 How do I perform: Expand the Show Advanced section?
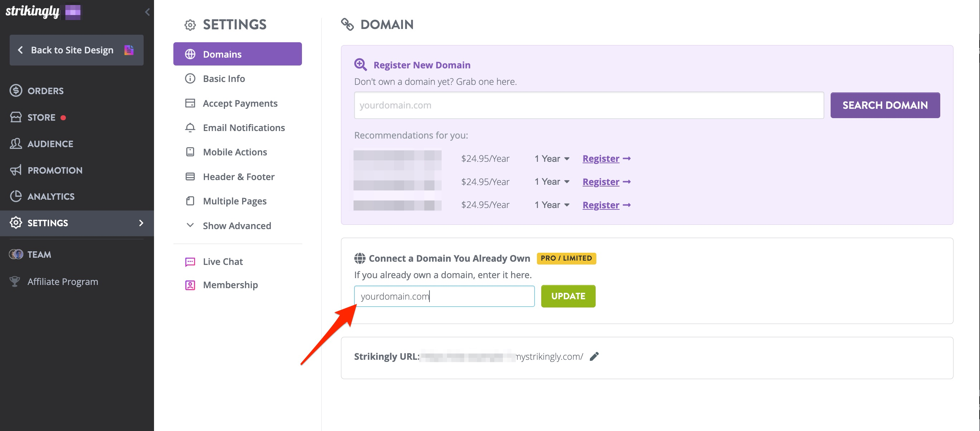[237, 225]
